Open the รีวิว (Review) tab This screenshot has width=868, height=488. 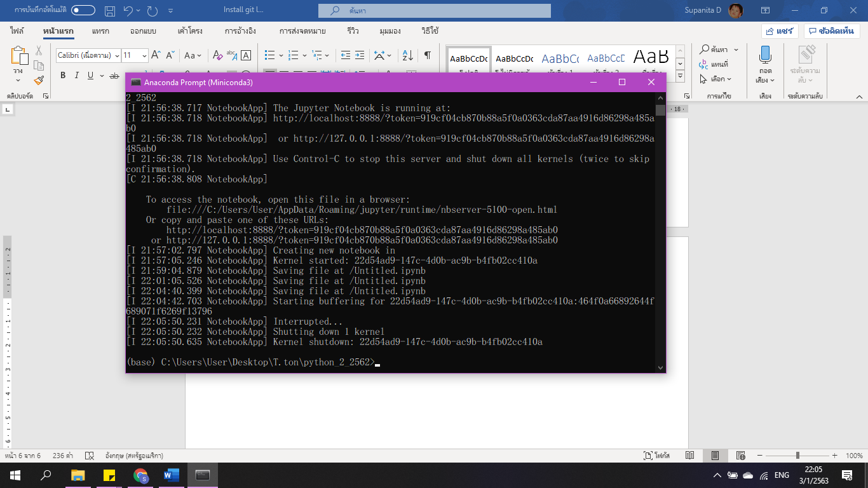[353, 31]
